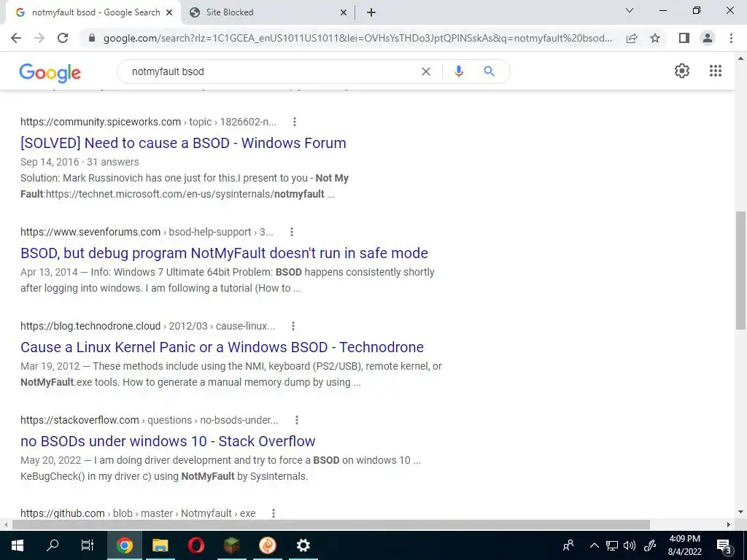Reload the current page

click(x=63, y=38)
